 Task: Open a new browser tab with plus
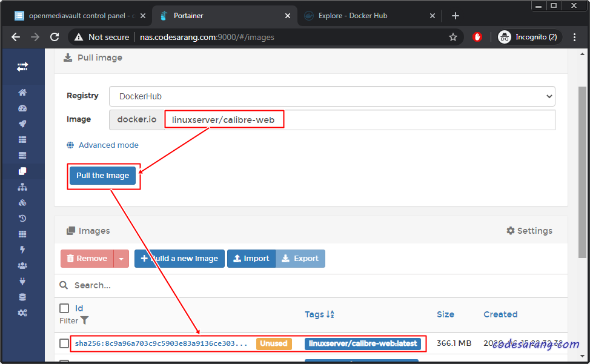click(x=456, y=16)
